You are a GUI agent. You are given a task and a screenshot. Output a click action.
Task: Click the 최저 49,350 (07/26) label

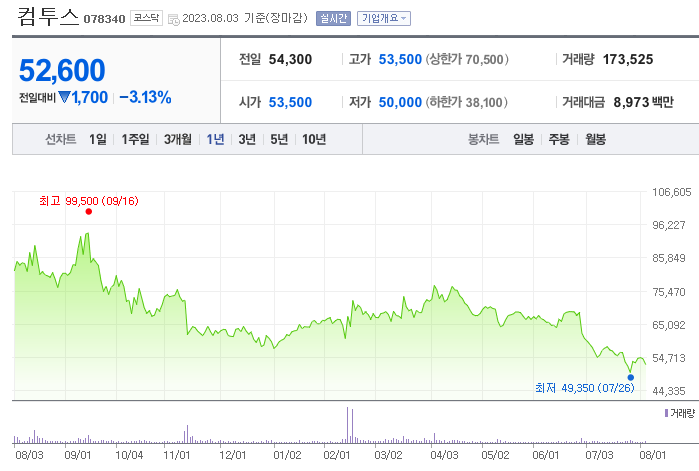pos(584,388)
